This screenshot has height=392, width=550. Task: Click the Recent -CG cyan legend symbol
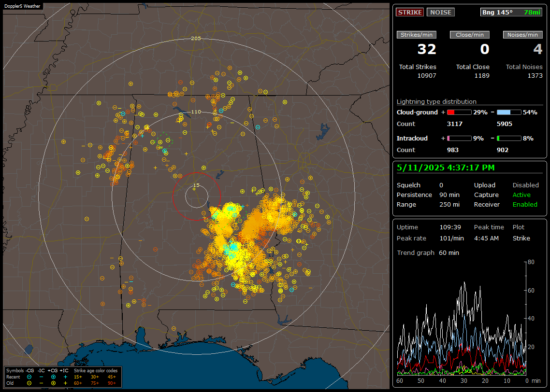29,377
